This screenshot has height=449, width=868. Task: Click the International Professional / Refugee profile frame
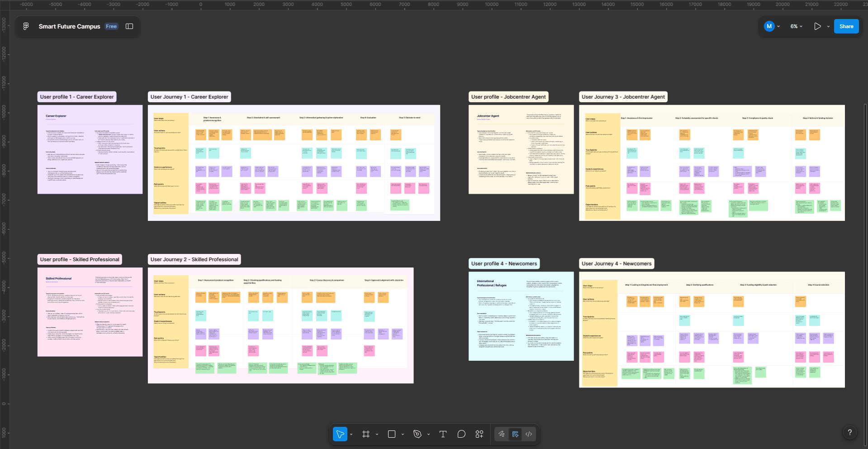pos(521,316)
